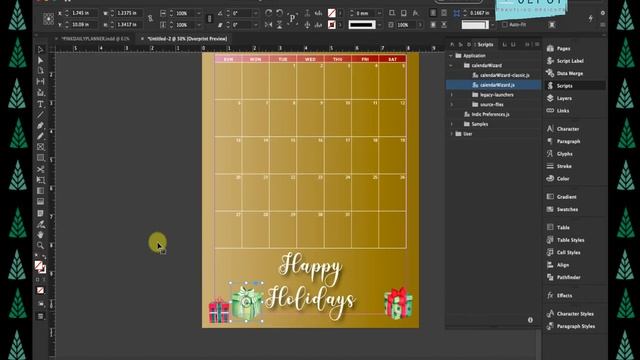Select the Hand tool

pos(40,235)
